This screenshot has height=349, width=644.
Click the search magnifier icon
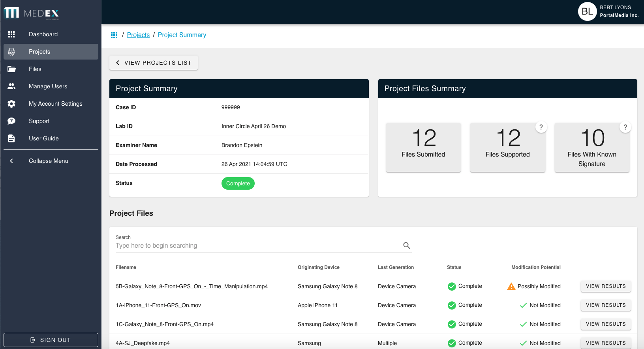click(x=407, y=245)
